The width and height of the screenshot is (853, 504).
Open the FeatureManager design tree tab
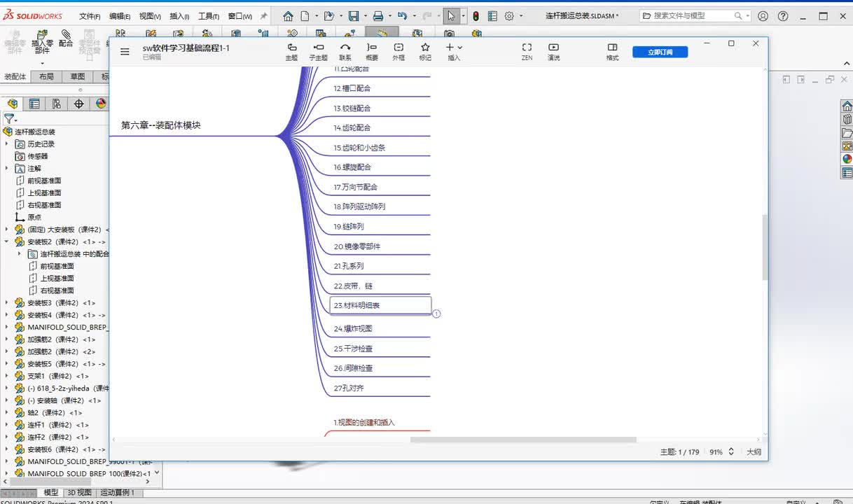coord(12,104)
